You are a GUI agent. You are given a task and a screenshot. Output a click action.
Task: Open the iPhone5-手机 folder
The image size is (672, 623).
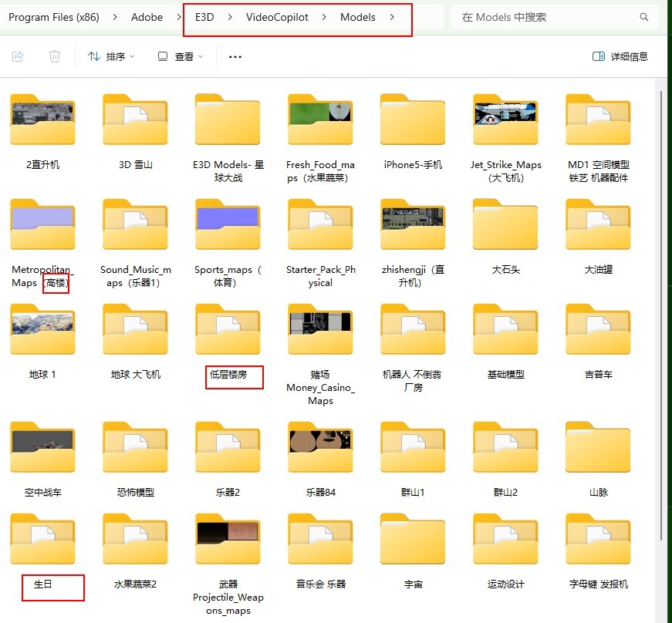[x=413, y=122]
